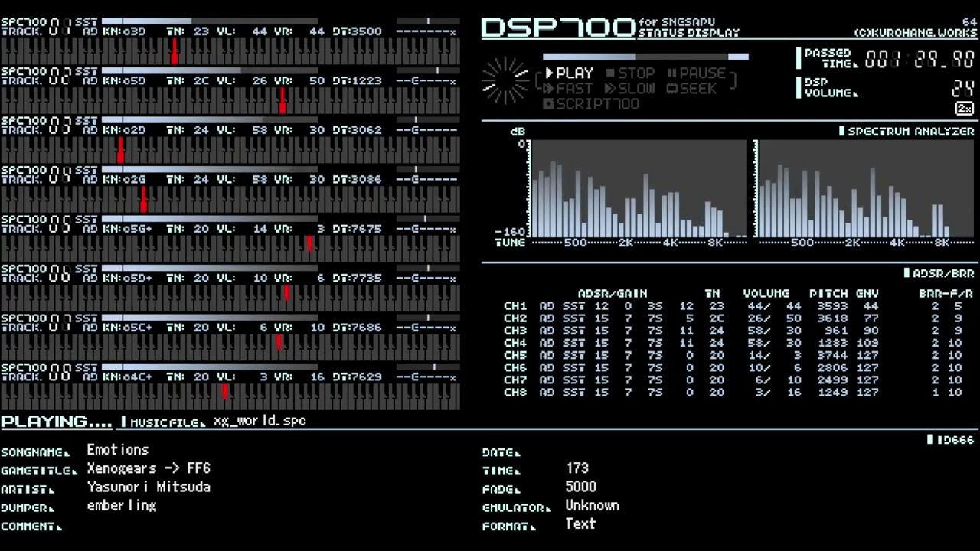Click the (C)KUROHANE.WORKS credit

point(916,33)
